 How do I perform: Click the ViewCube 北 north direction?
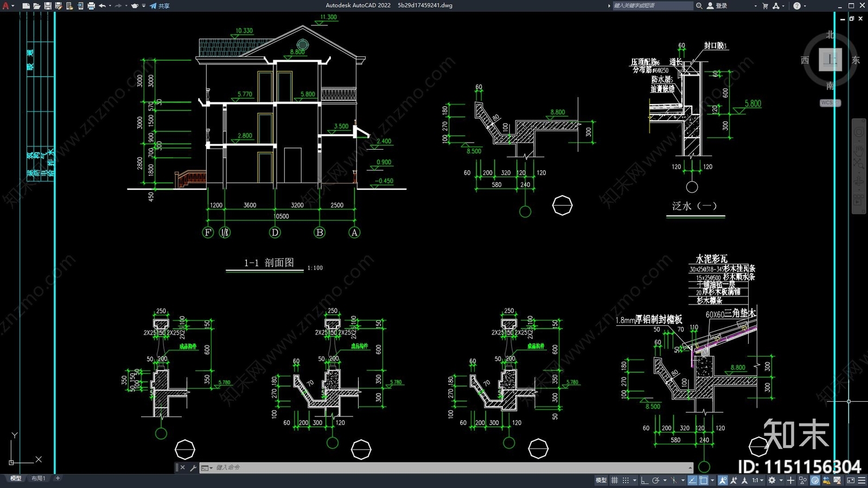coord(830,35)
